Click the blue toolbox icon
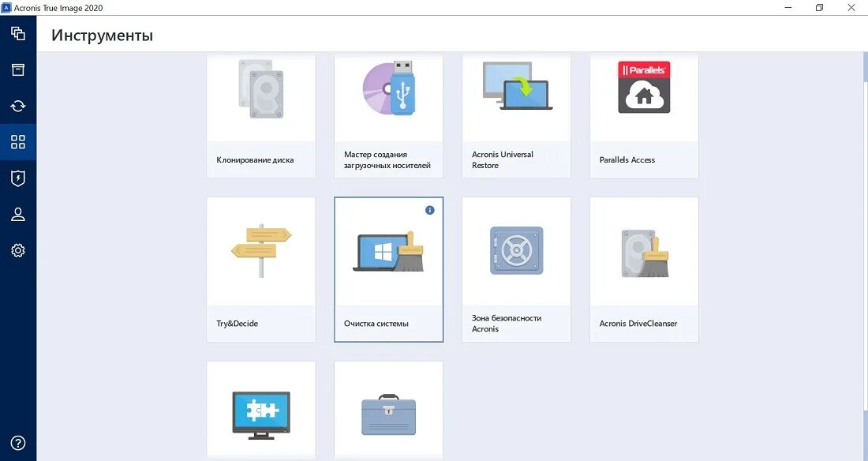Screen dimensions: 868x461 388,414
